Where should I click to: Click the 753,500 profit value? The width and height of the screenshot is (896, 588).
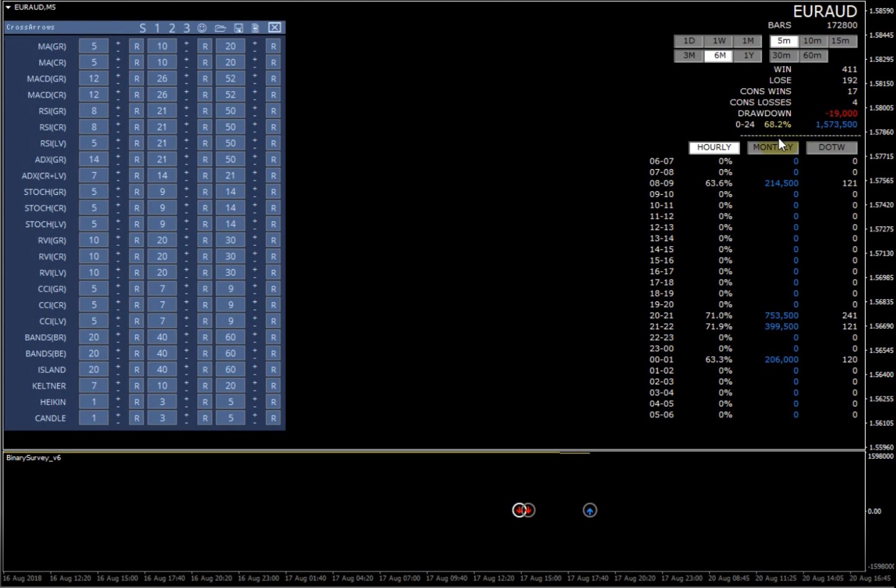[781, 316]
